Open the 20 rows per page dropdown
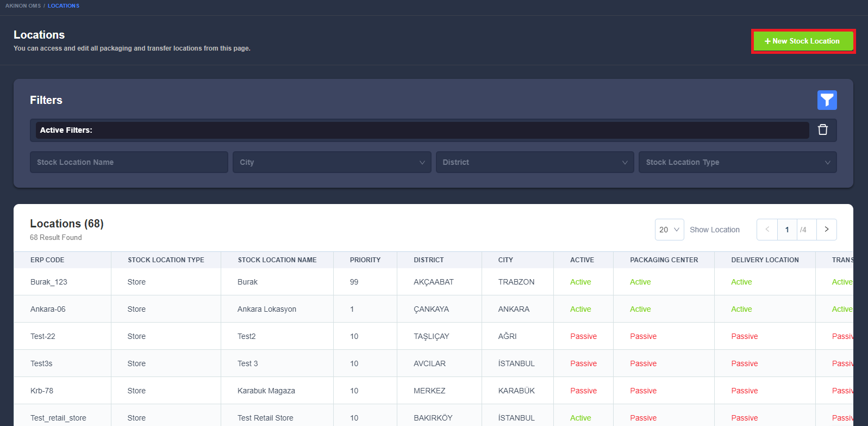This screenshot has height=426, width=868. pyautogui.click(x=669, y=230)
